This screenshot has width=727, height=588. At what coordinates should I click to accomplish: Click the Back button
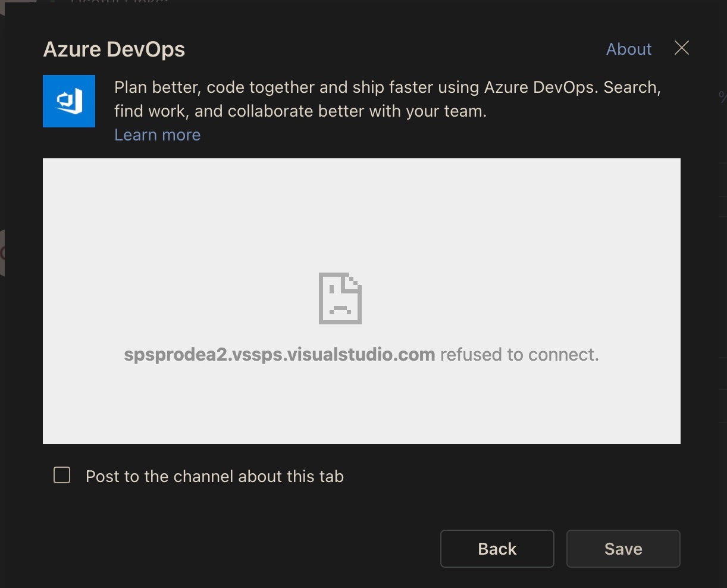click(497, 549)
